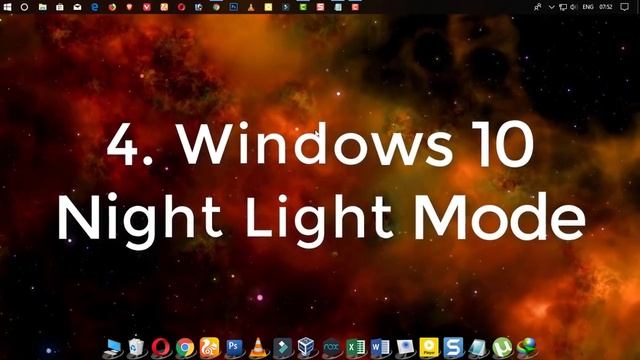Open VirtualBox in the dock

pos(306,348)
